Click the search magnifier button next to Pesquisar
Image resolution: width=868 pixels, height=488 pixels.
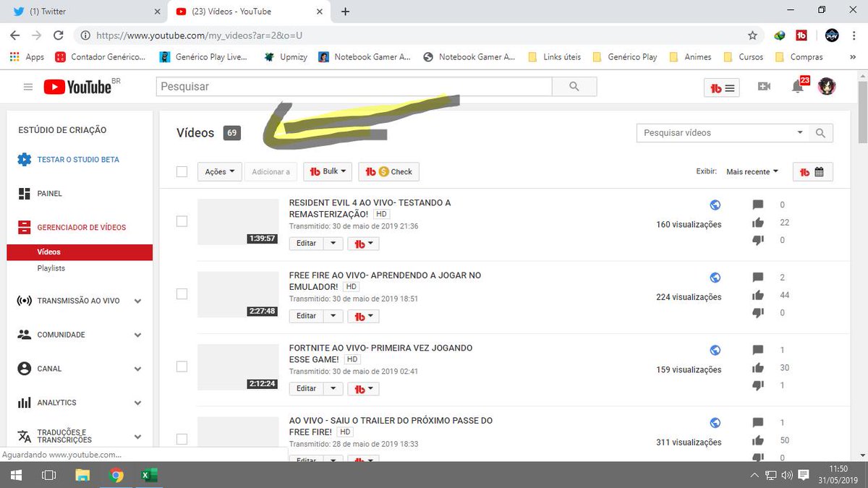click(x=574, y=87)
